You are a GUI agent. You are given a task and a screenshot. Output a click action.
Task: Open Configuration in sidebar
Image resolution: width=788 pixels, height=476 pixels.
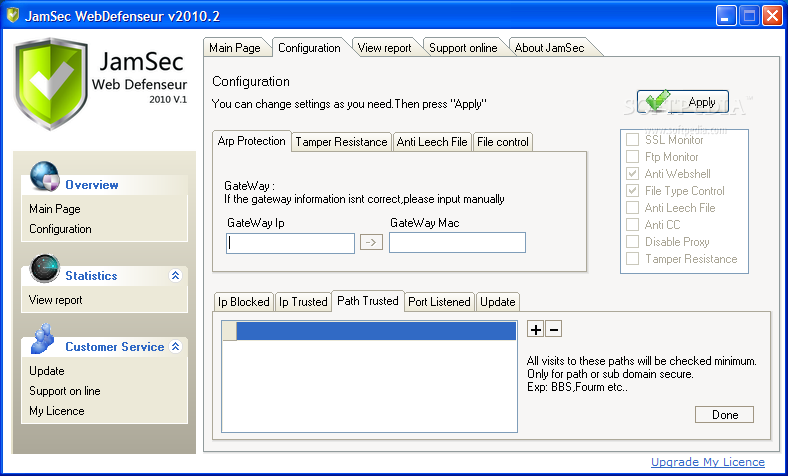[x=60, y=229]
